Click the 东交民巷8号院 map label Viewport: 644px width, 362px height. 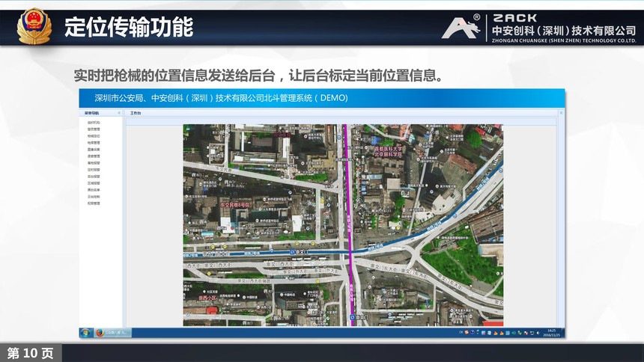coord(235,204)
